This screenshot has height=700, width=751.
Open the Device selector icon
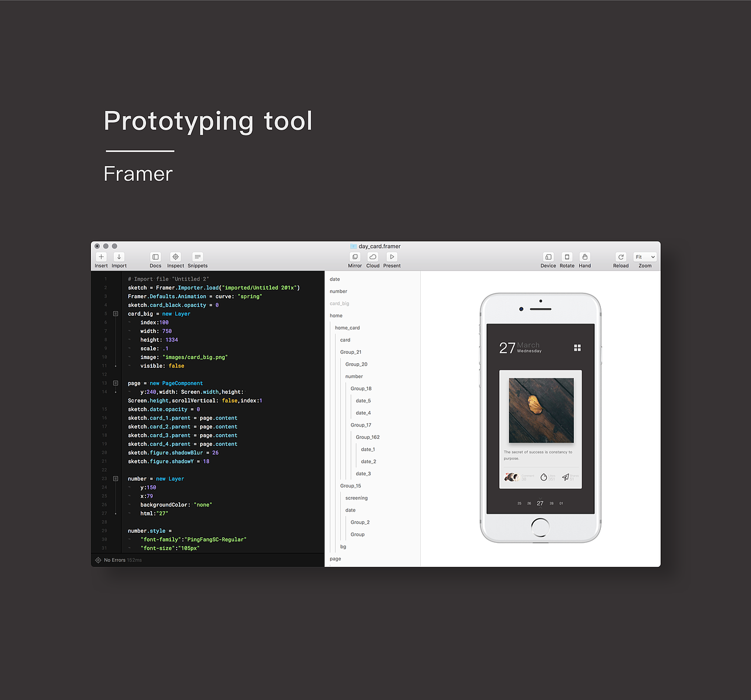tap(548, 257)
